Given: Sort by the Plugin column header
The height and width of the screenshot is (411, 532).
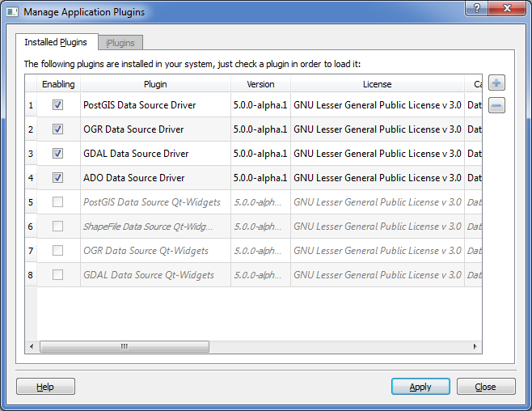Looking at the screenshot, I should (155, 84).
